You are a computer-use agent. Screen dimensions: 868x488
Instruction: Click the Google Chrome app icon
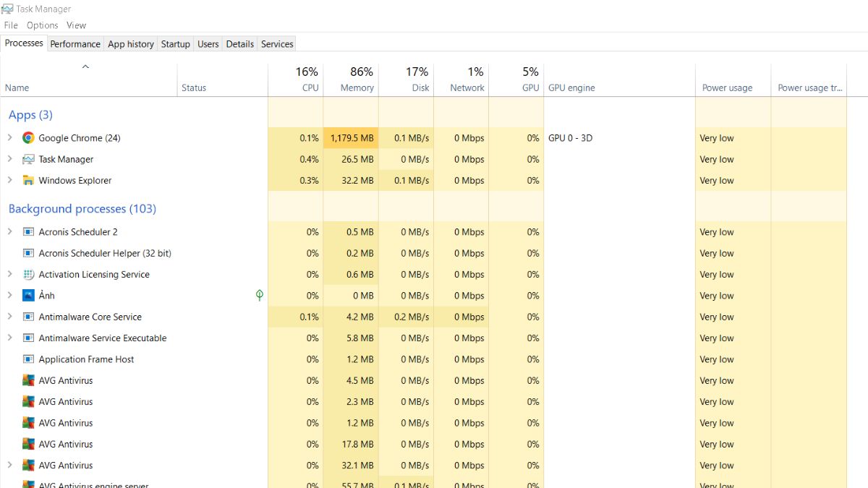click(27, 137)
